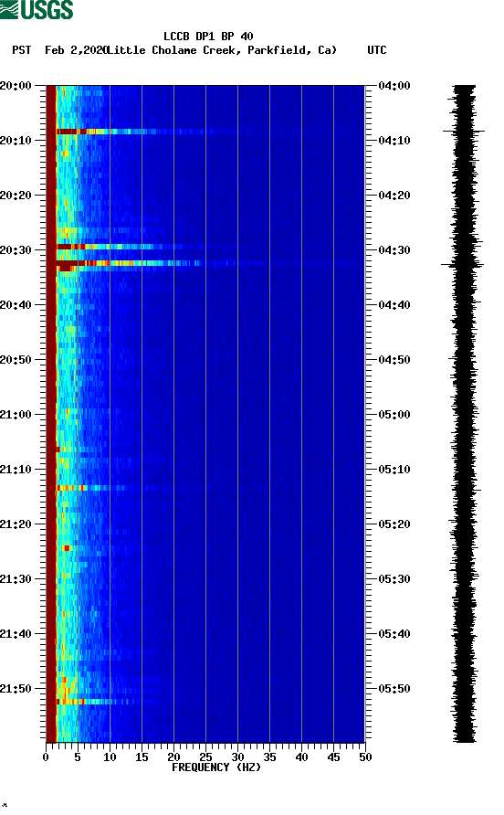Click the USGS logo
Viewport: 504px width, 815px height.
pyautogui.click(x=37, y=10)
